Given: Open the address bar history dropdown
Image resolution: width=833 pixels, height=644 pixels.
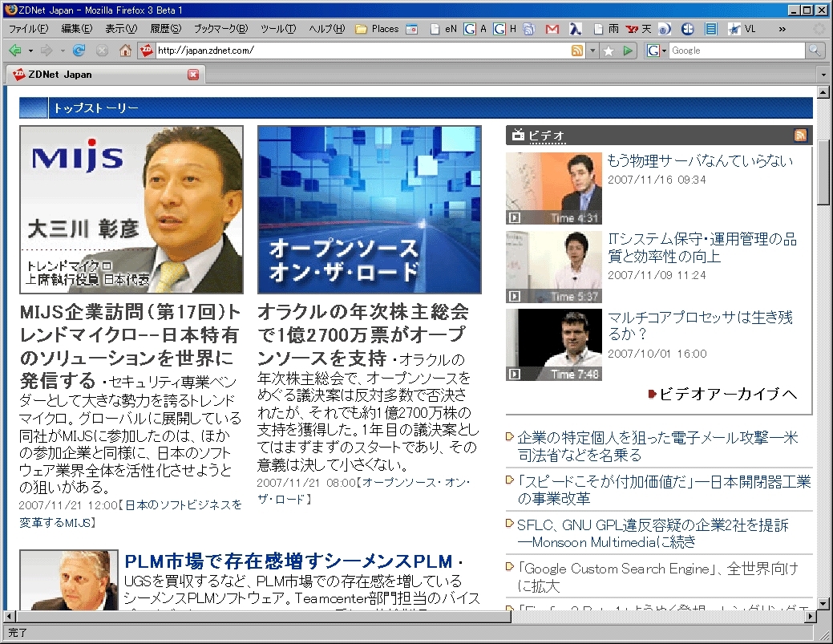Looking at the screenshot, I should click(x=592, y=51).
